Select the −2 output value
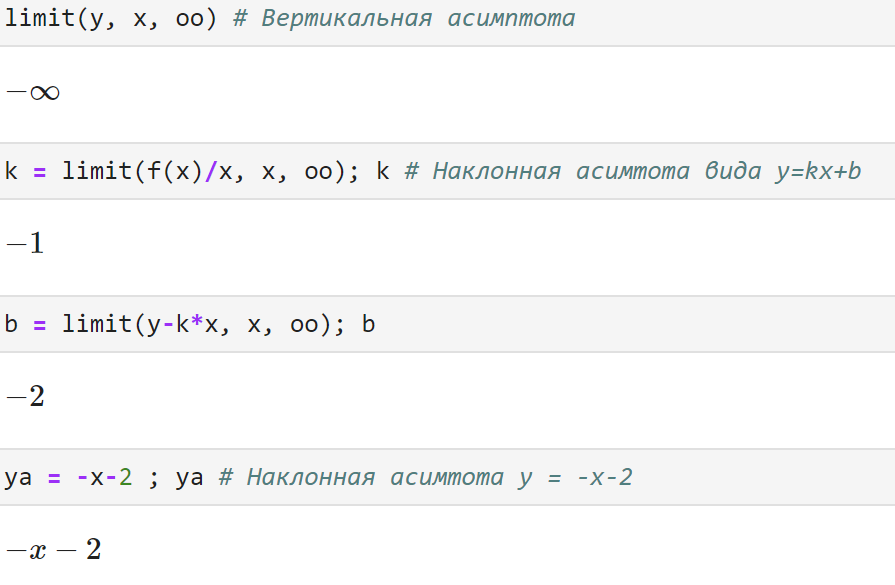 click(25, 396)
